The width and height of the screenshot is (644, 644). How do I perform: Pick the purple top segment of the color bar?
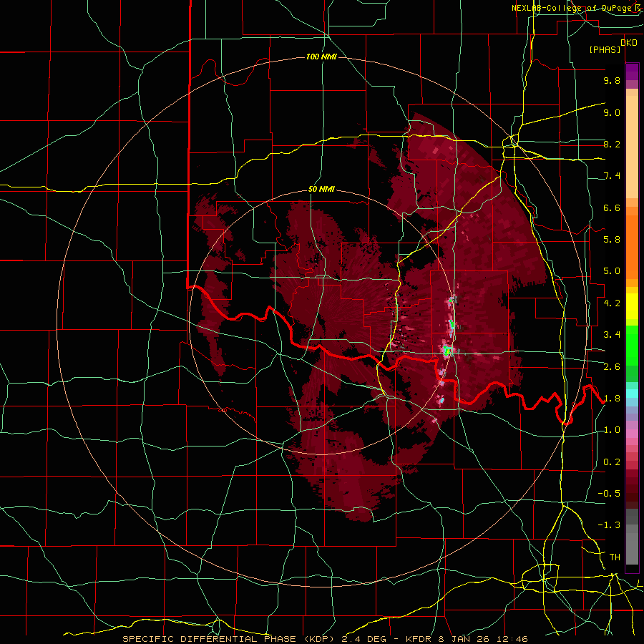[632, 72]
